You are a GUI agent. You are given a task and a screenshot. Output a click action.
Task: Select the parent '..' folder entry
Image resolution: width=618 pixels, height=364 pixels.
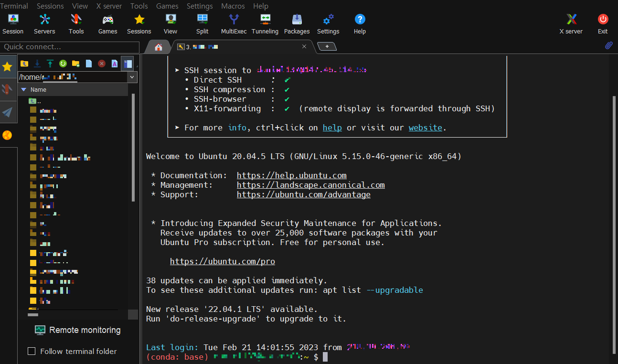tap(35, 101)
